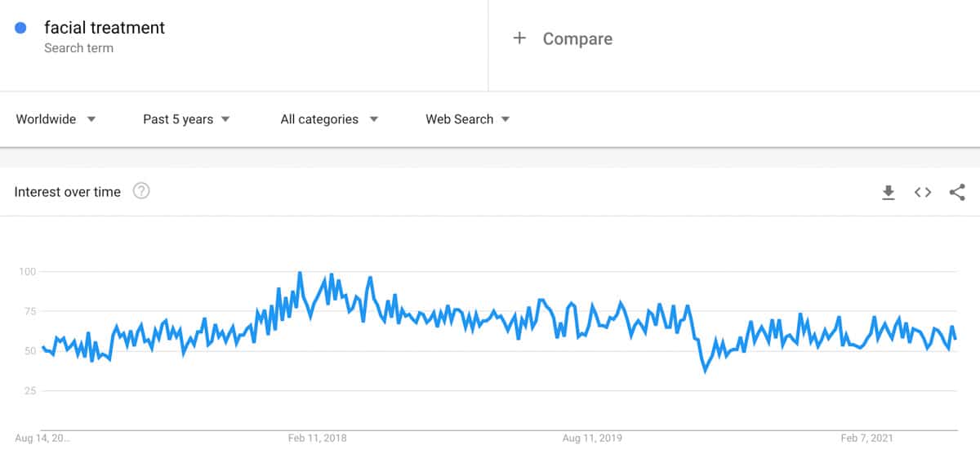The width and height of the screenshot is (980, 454).
Task: Expand the All categories dropdown
Action: click(x=329, y=119)
